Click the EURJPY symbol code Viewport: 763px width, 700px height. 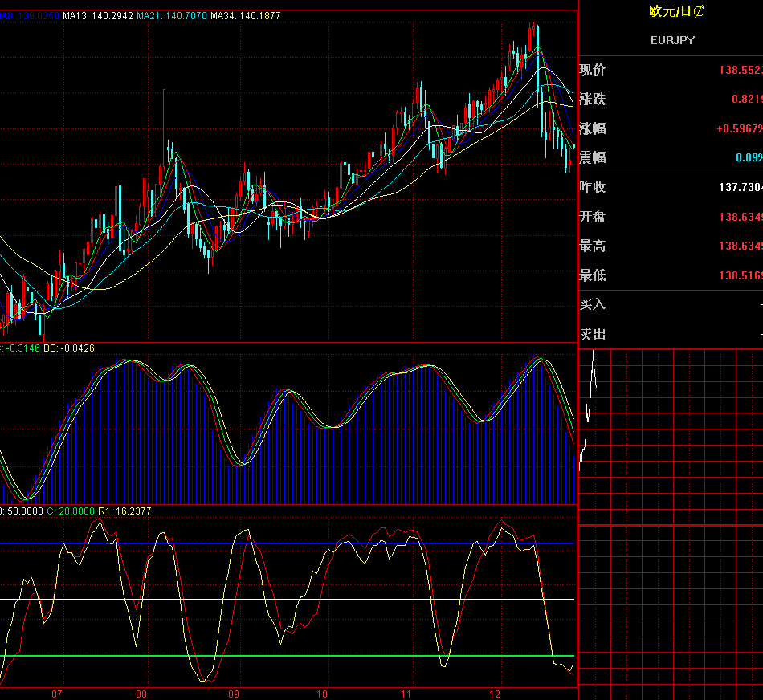pos(672,40)
